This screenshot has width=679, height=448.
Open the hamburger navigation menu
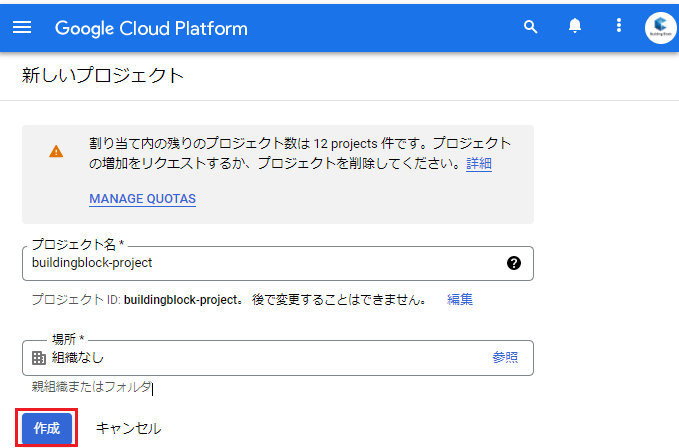pyautogui.click(x=22, y=28)
